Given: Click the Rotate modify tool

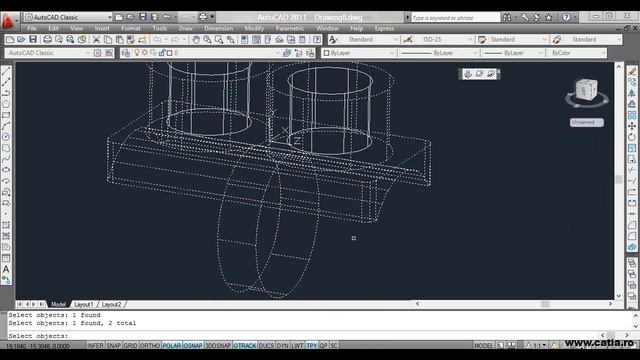Looking at the screenshot, I should click(x=632, y=137).
